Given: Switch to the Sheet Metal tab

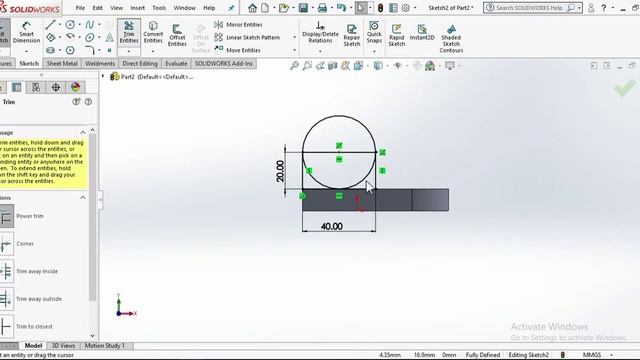Looking at the screenshot, I should pos(62,64).
